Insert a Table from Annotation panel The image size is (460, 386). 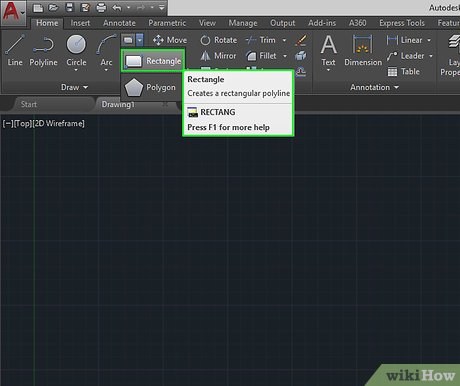(x=404, y=71)
